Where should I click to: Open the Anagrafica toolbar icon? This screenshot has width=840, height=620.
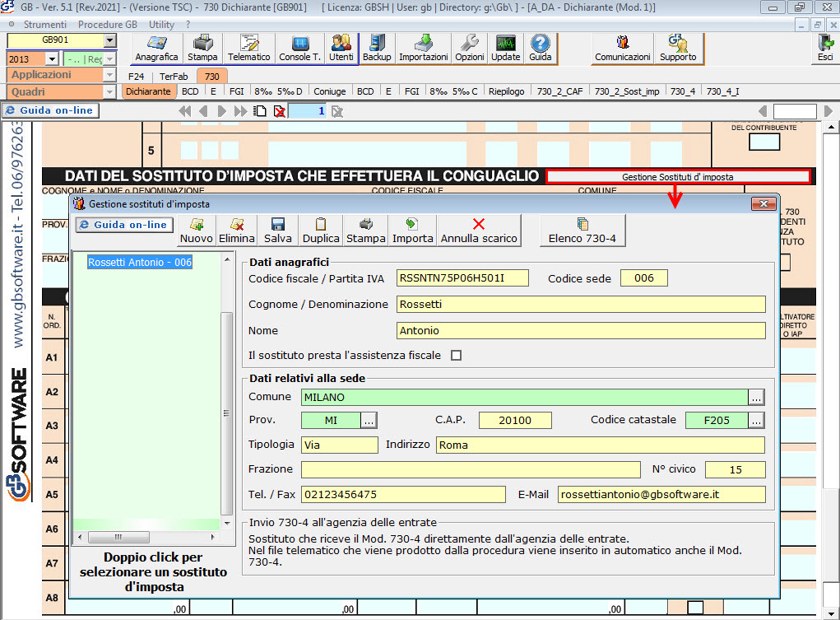click(156, 49)
